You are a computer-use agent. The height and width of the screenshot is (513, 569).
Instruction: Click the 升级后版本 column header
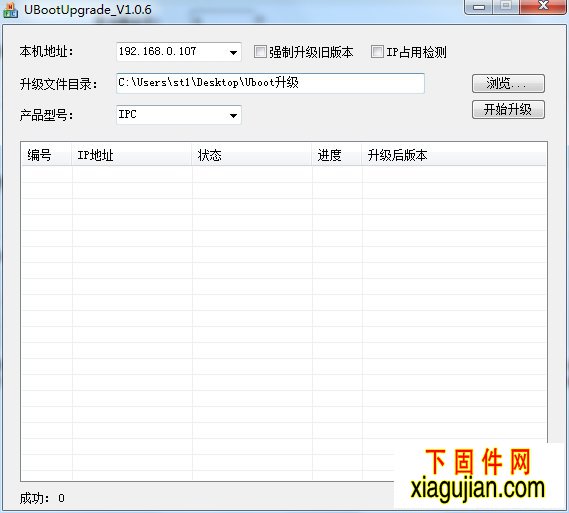(454, 155)
